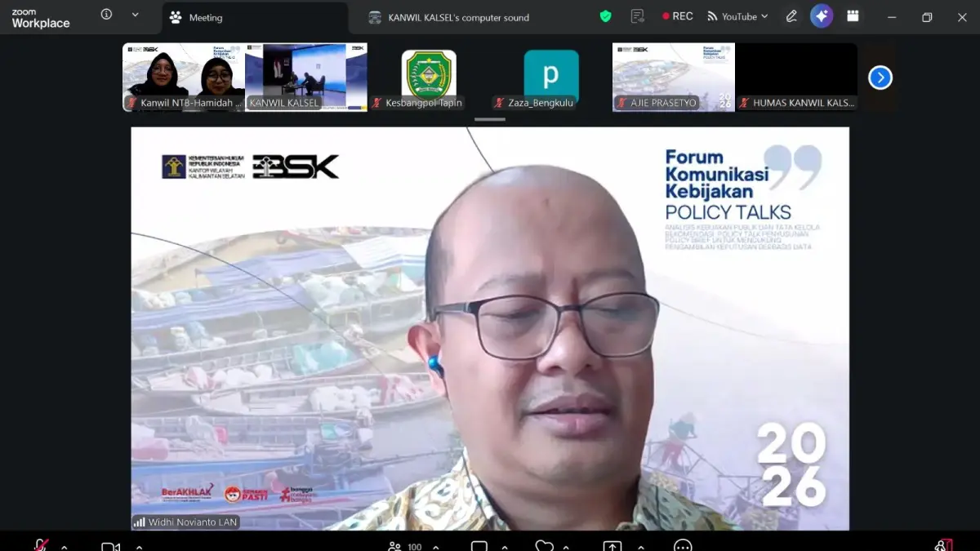The width and height of the screenshot is (980, 551).
Task: Click the main speaker video of Widhi Novianto
Action: (x=490, y=328)
